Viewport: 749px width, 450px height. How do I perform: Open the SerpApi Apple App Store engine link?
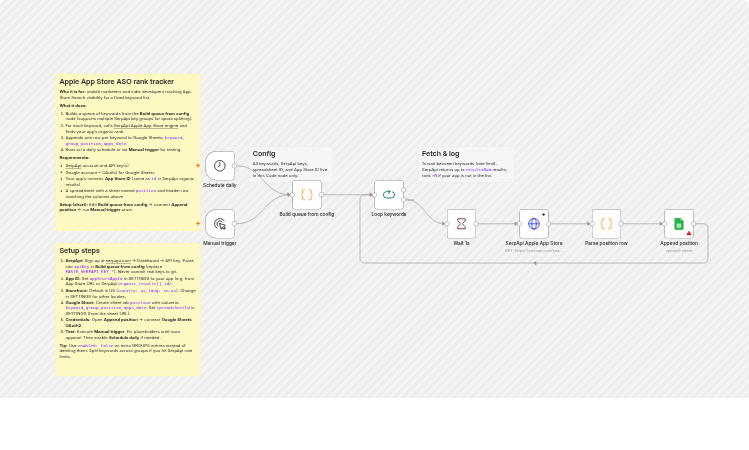coord(146,126)
